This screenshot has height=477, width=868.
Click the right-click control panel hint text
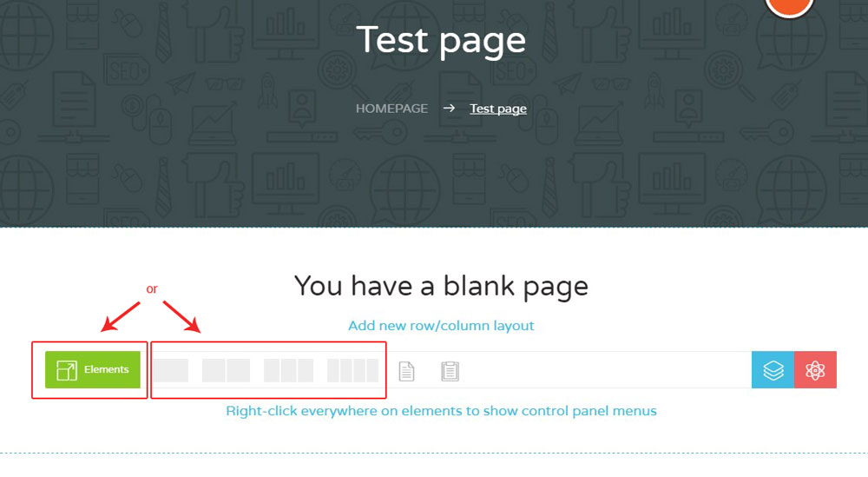pos(441,411)
